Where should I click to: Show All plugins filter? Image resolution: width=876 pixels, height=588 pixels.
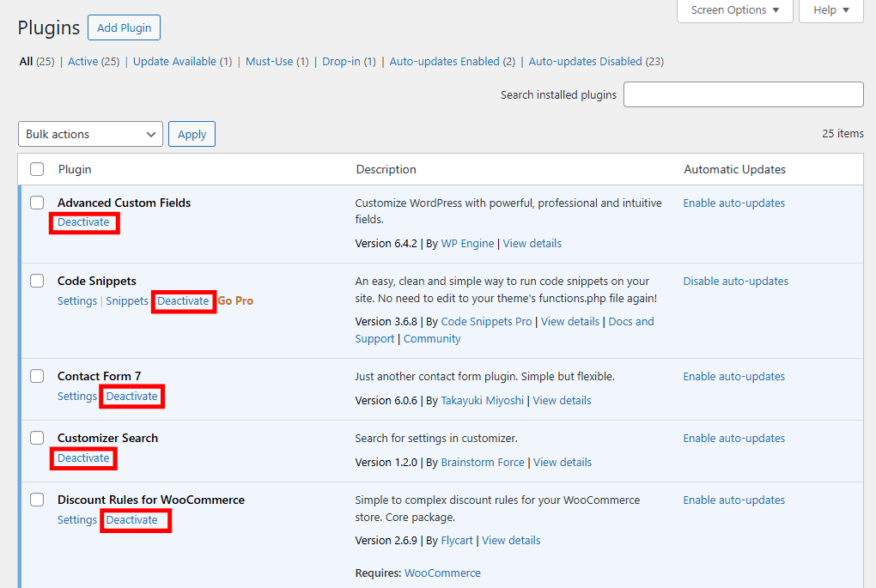coord(26,62)
